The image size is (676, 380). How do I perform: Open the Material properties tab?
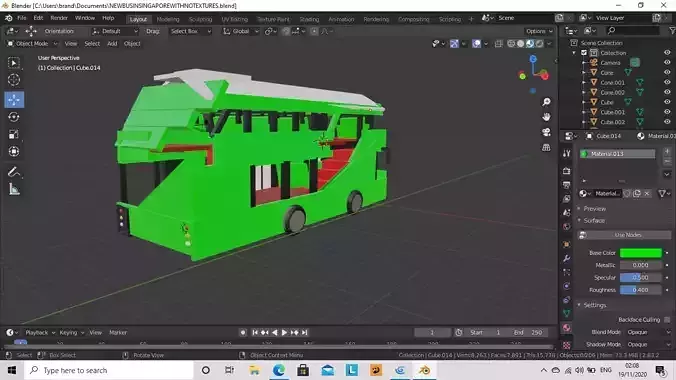tap(566, 328)
